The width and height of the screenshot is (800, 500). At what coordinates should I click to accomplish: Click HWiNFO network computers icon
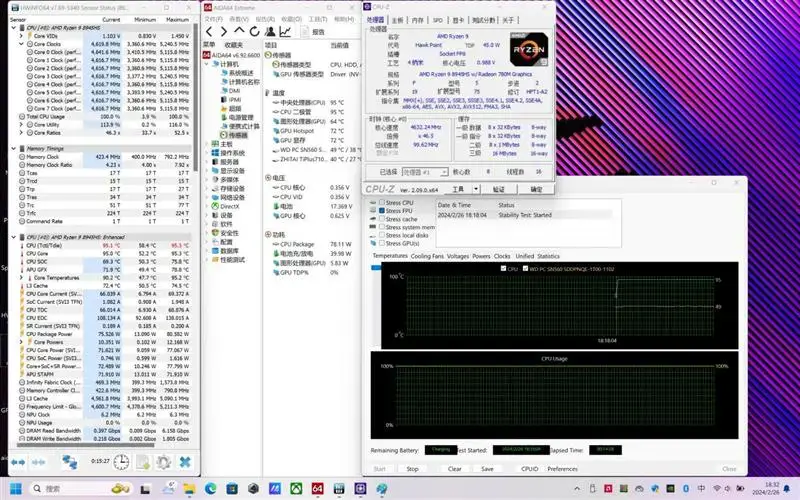69,462
